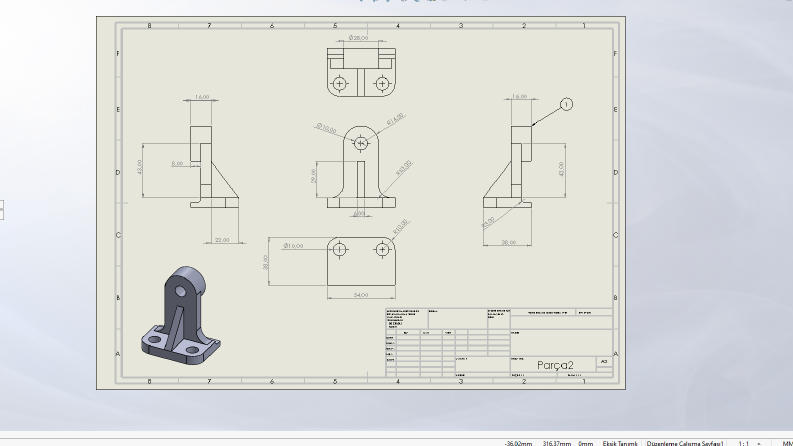The width and height of the screenshot is (793, 446).
Task: Click Düzenleme Çalışma Sayfası1 status text
Action: coord(685,443)
